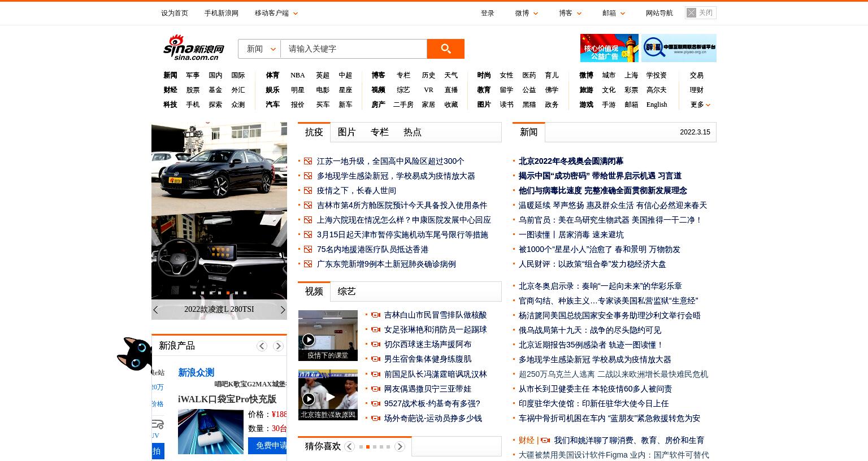This screenshot has height=461, width=868.
Task: Click the iWALK power bank product image
Action: tap(210, 431)
